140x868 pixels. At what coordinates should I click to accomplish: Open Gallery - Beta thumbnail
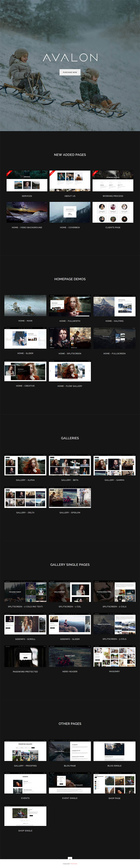(70, 465)
